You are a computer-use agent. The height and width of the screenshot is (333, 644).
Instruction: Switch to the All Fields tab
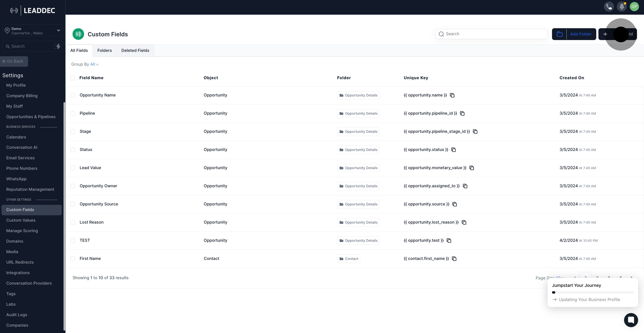click(x=79, y=50)
